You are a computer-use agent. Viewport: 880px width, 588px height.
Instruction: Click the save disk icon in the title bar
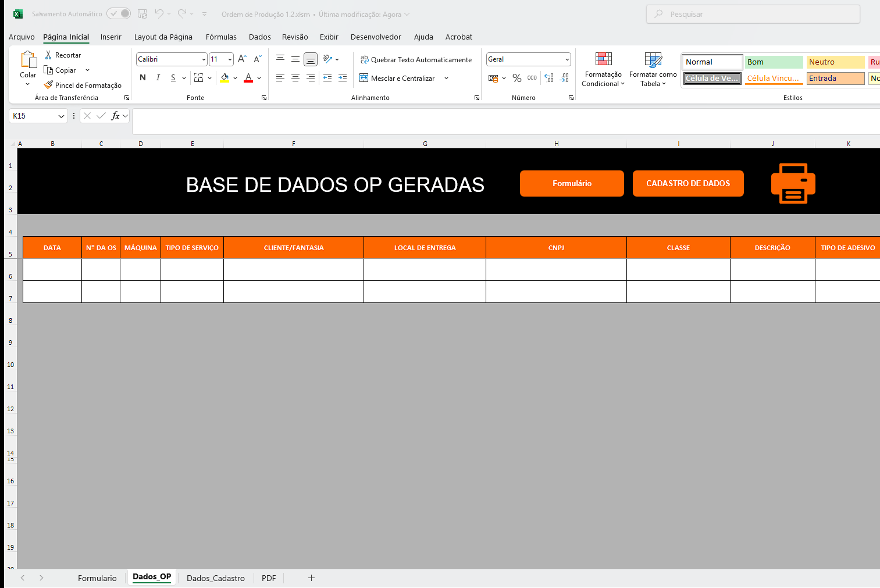coord(142,13)
